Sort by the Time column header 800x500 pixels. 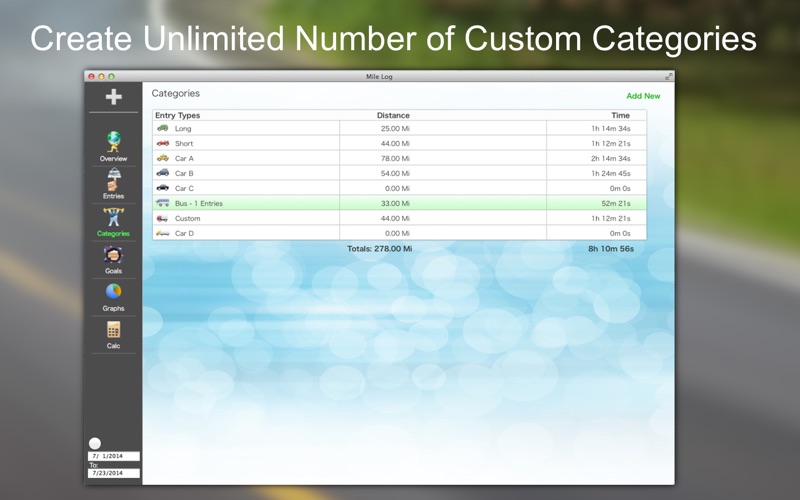[620, 116]
